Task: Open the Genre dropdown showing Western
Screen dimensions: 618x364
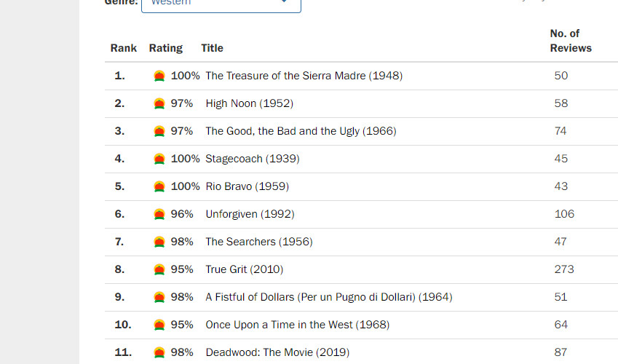Action: (221, 4)
